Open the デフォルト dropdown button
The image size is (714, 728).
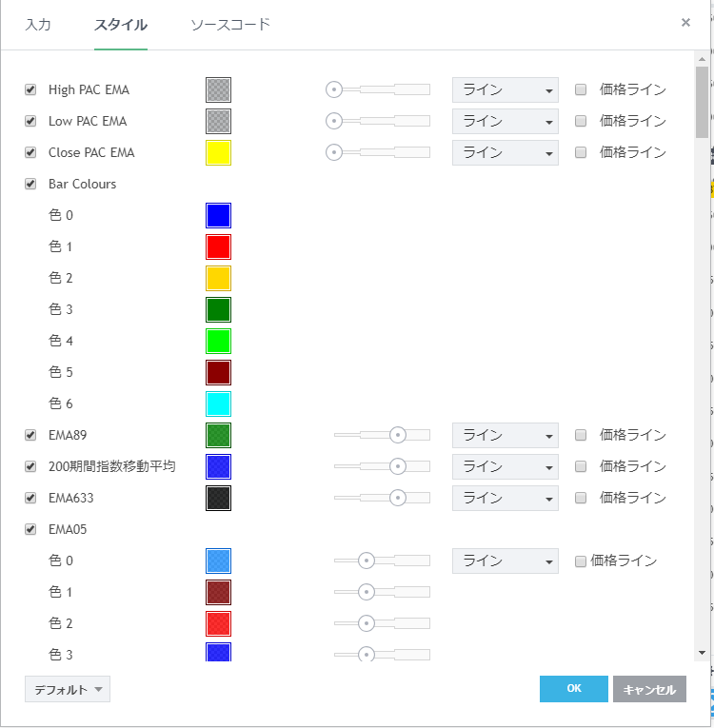point(68,689)
